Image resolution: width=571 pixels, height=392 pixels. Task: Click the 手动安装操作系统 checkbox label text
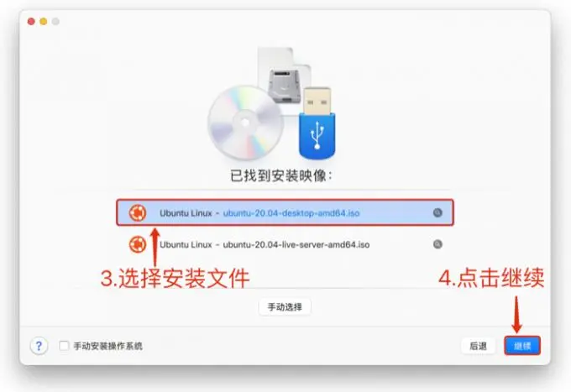107,346
